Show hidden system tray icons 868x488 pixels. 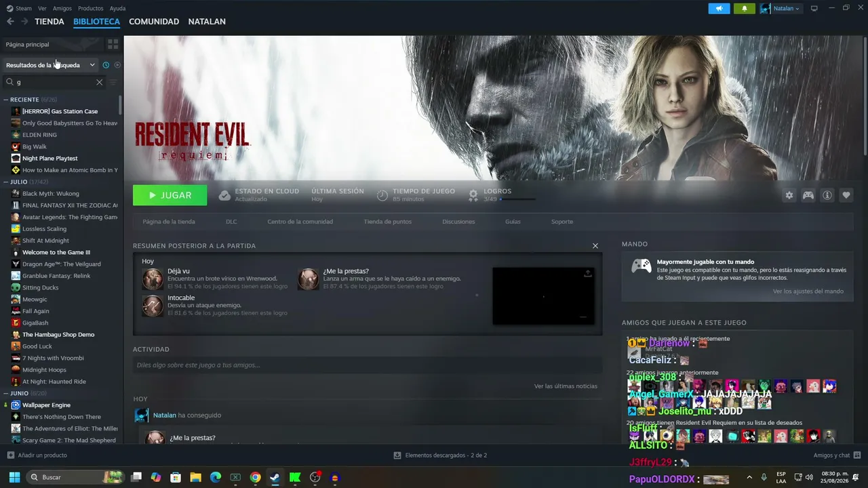click(749, 477)
